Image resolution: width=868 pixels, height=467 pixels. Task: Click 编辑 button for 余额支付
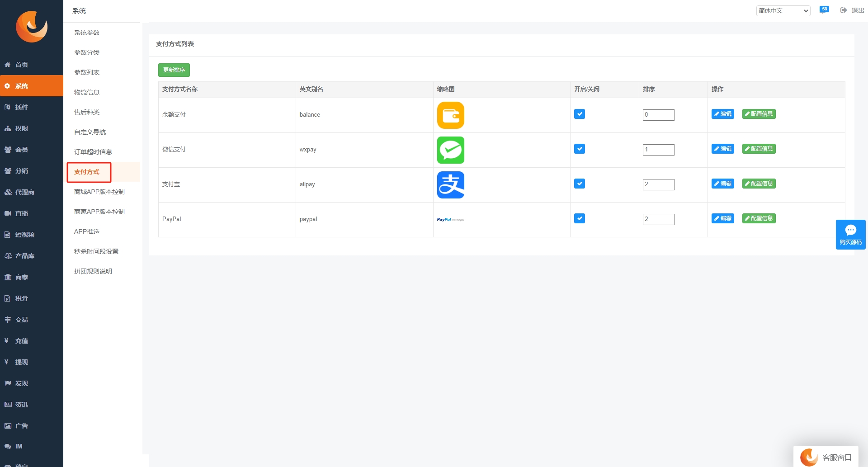pyautogui.click(x=723, y=114)
